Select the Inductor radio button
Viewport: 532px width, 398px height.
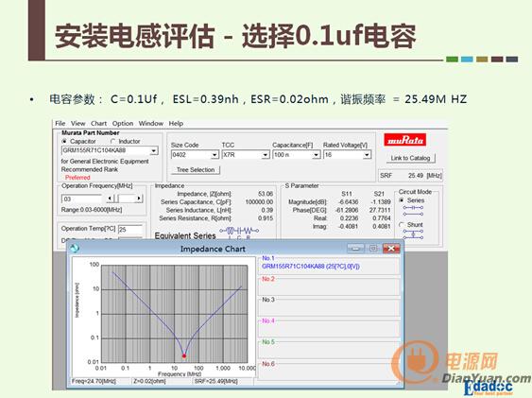[x=113, y=141]
